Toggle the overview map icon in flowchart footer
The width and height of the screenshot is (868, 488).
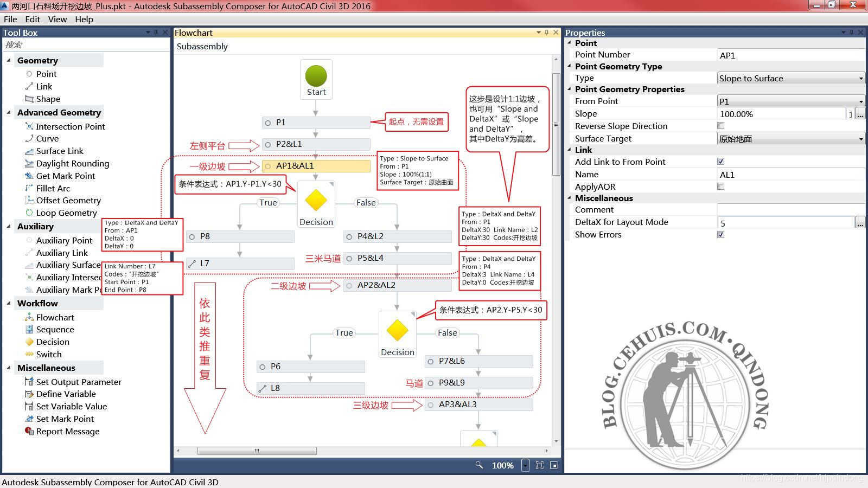(x=553, y=465)
